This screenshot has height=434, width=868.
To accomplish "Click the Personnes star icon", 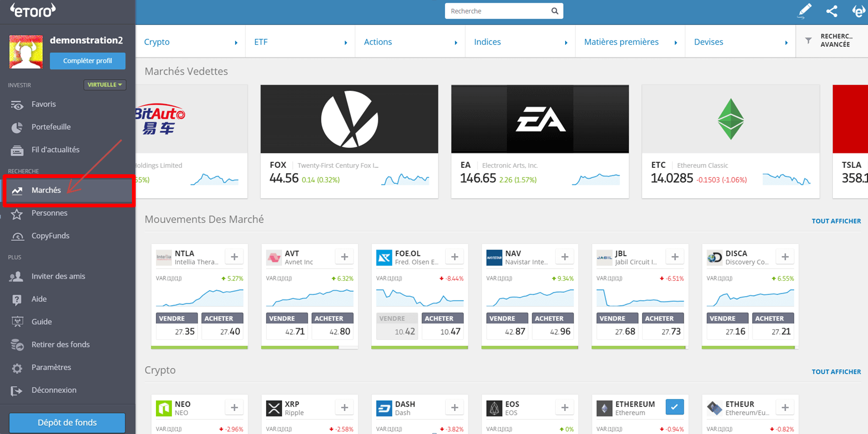I will pos(17,214).
